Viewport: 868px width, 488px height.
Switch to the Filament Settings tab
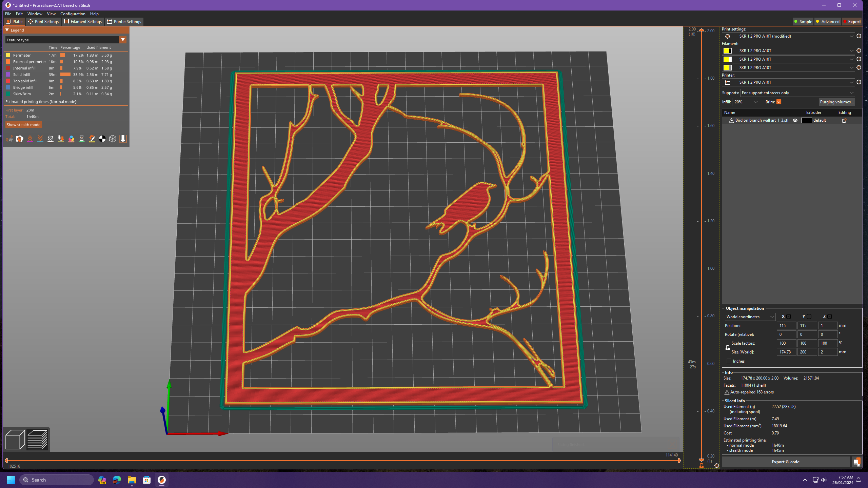coord(83,21)
